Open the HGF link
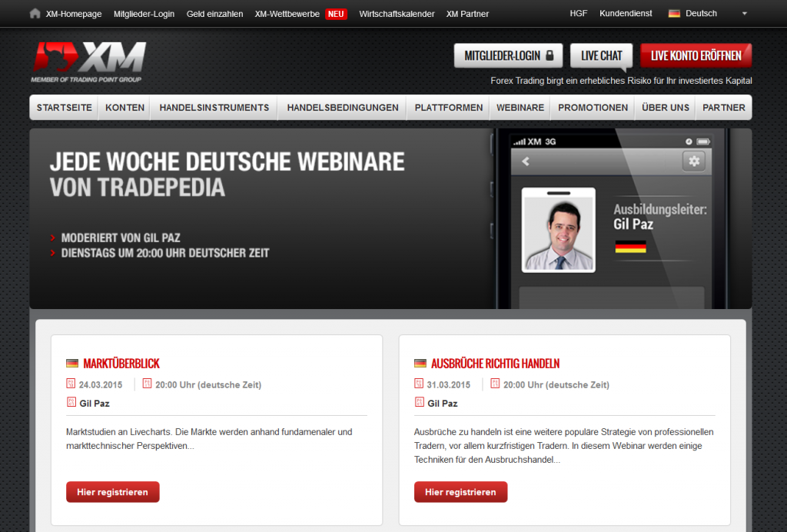 [x=578, y=14]
